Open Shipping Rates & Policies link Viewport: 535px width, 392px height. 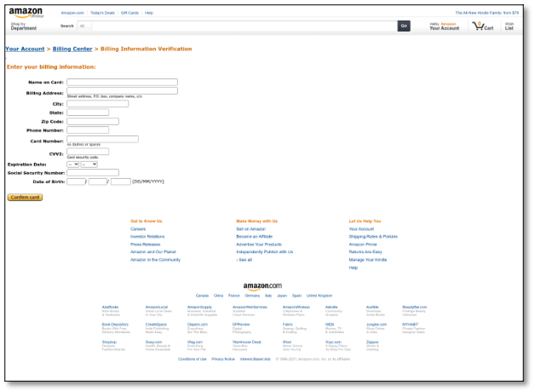click(373, 236)
